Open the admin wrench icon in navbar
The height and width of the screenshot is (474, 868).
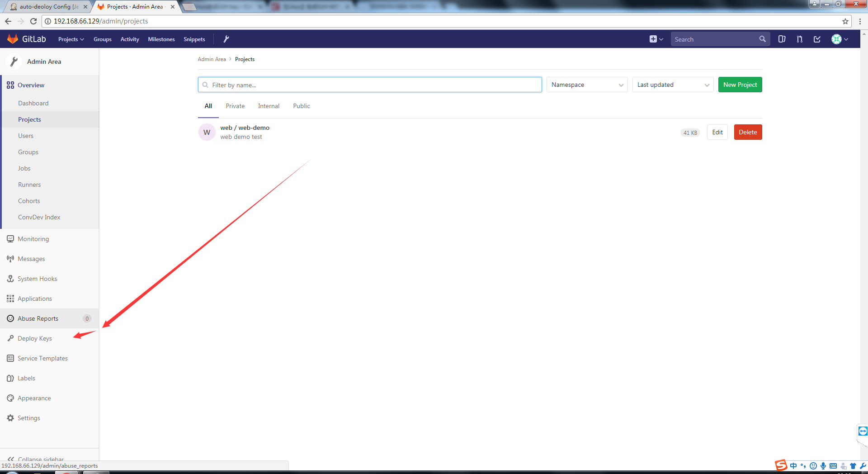coord(226,39)
